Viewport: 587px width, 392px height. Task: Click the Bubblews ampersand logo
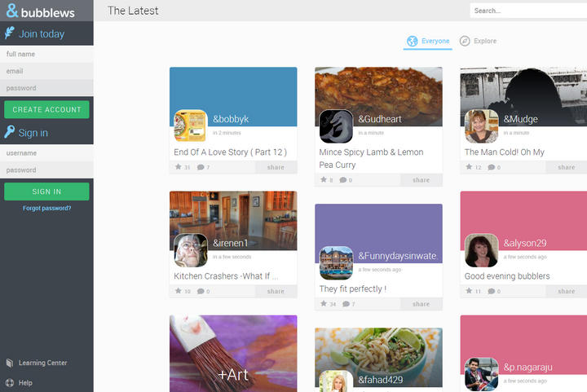click(x=11, y=11)
